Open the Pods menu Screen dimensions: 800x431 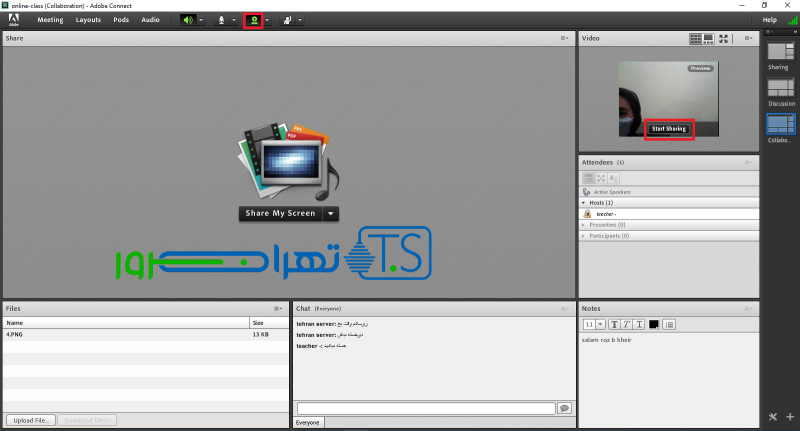click(x=121, y=20)
